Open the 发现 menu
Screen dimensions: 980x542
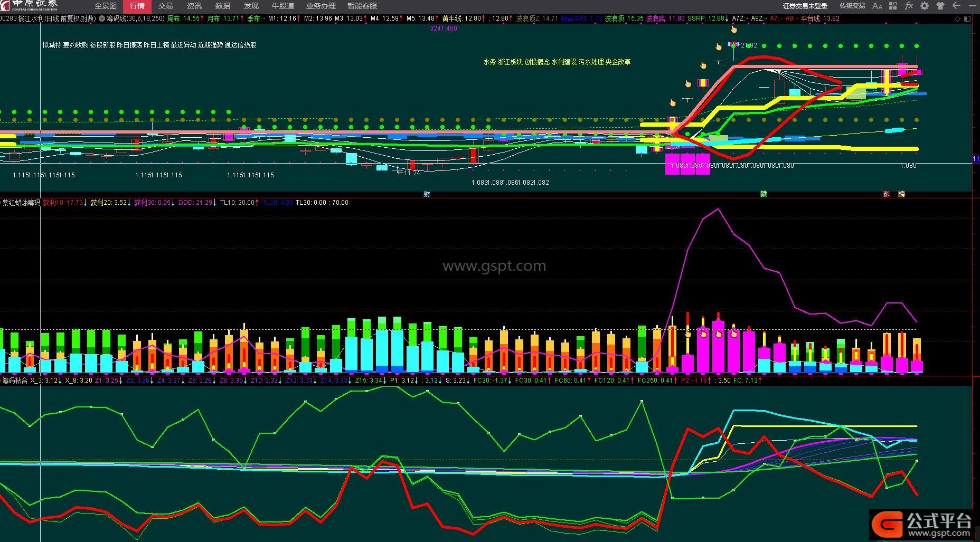(x=251, y=6)
